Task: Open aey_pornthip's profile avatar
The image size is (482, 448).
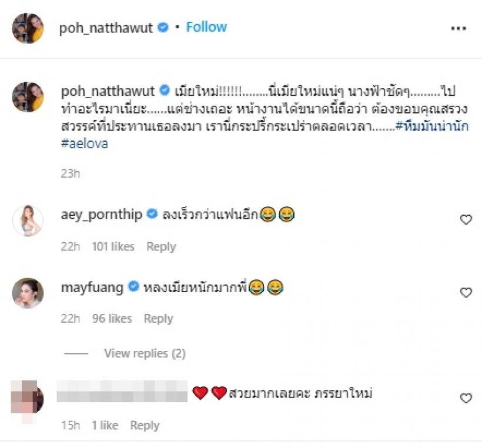Action: tap(28, 220)
